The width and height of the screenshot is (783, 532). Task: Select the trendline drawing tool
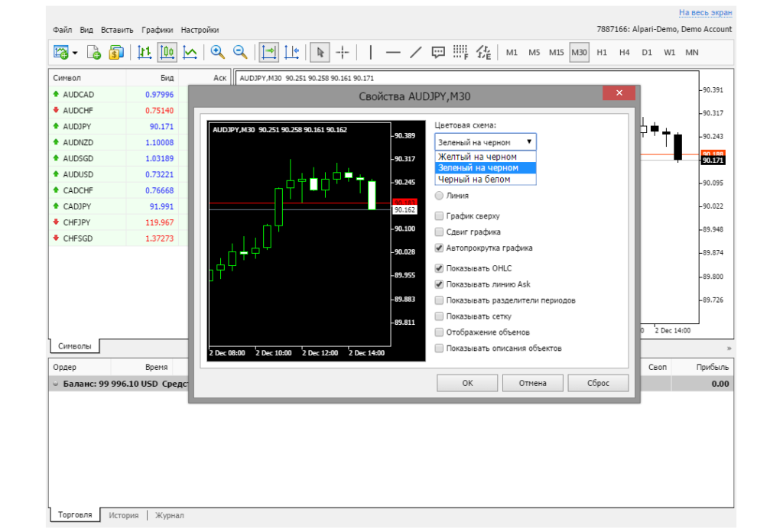coord(416,52)
